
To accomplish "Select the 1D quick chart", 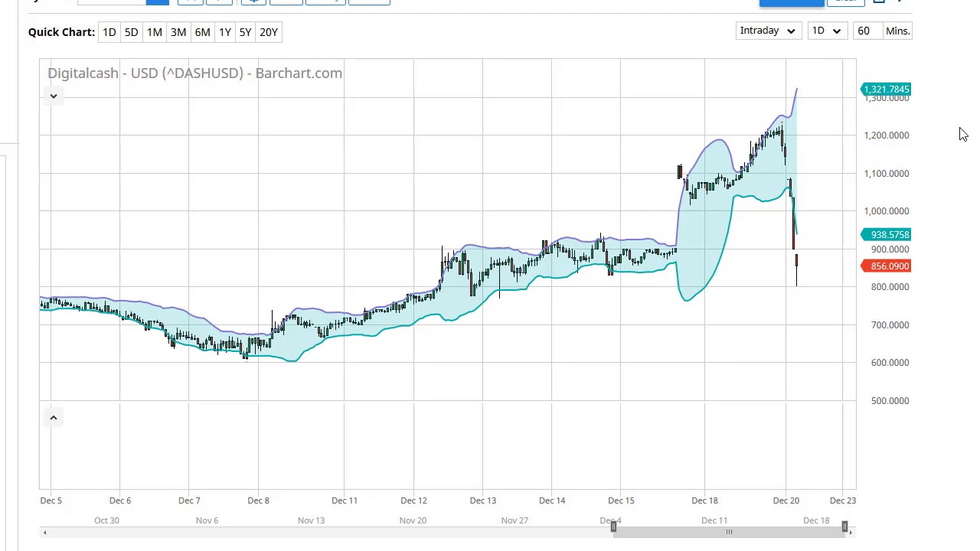I will pos(109,32).
